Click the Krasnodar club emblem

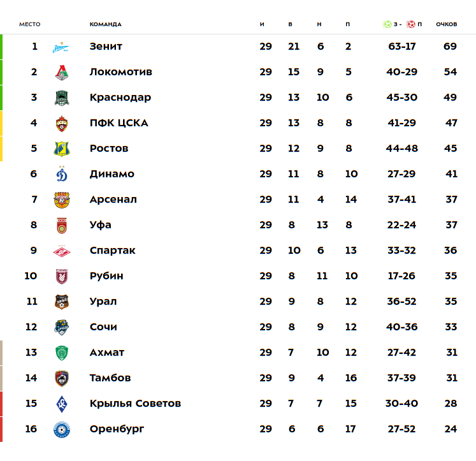pos(61,98)
